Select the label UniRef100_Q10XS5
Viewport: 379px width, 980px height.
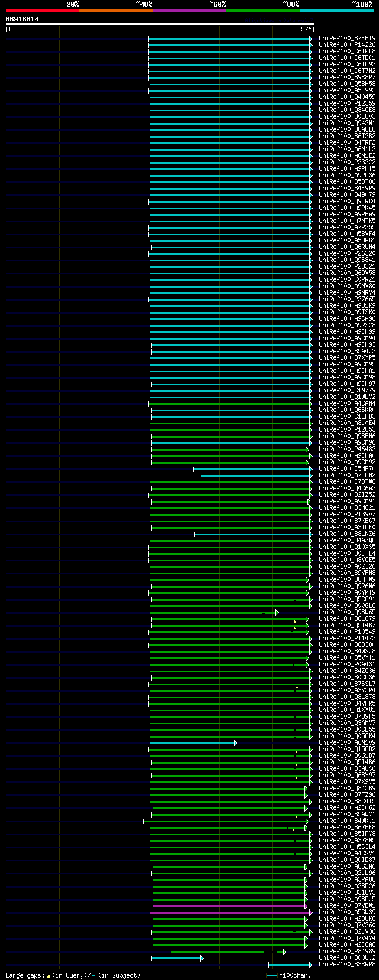(347, 547)
